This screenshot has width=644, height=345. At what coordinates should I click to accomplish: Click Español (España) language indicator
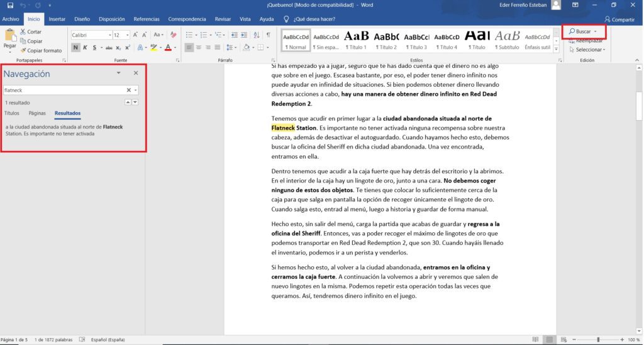pos(108,340)
